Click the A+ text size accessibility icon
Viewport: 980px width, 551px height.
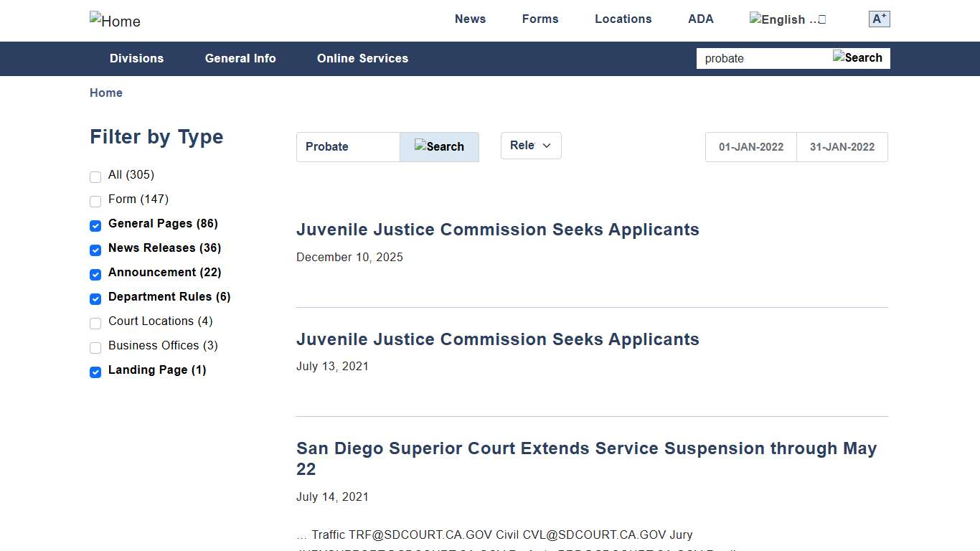click(x=878, y=19)
